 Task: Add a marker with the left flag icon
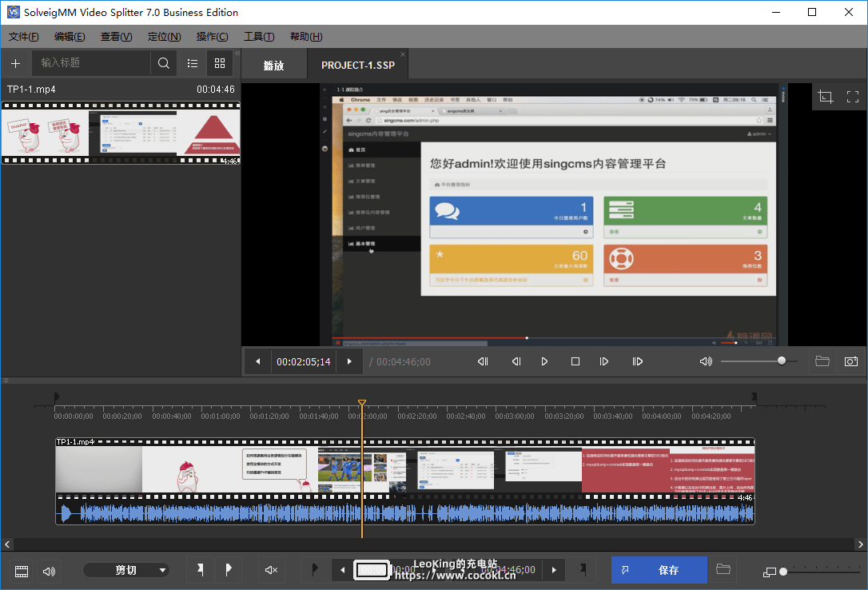(201, 569)
